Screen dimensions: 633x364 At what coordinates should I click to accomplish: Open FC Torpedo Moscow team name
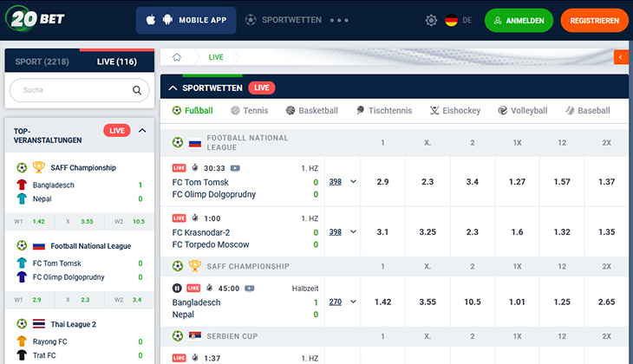211,244
